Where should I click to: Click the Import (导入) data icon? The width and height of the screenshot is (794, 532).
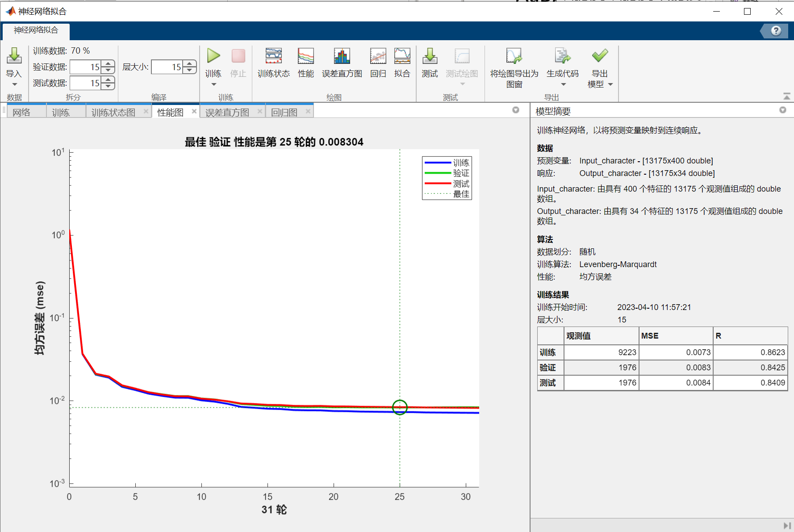pos(14,56)
